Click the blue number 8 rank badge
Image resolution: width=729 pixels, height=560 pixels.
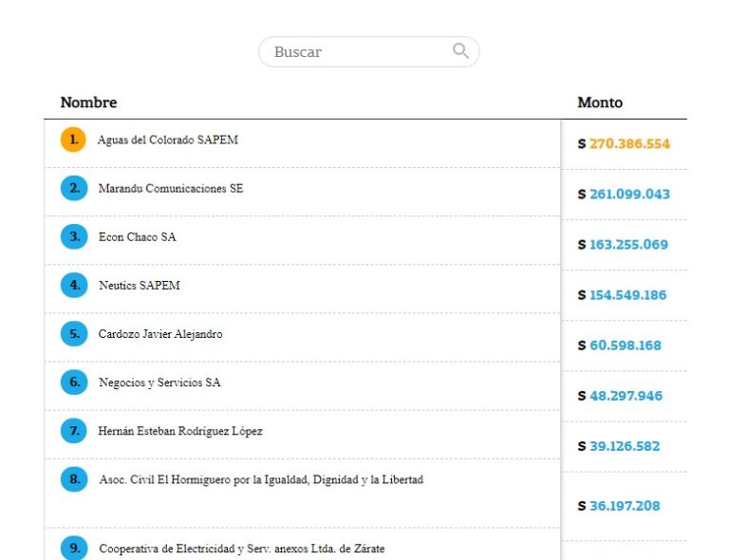[74, 479]
